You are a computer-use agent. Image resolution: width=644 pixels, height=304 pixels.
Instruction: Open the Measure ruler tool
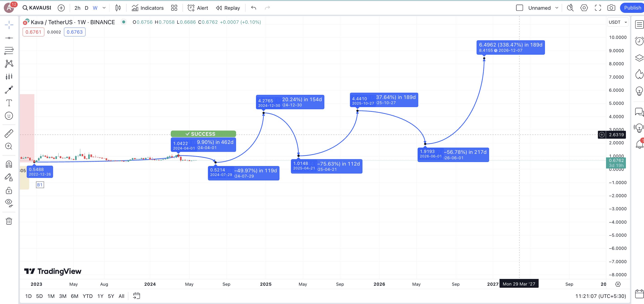click(9, 133)
